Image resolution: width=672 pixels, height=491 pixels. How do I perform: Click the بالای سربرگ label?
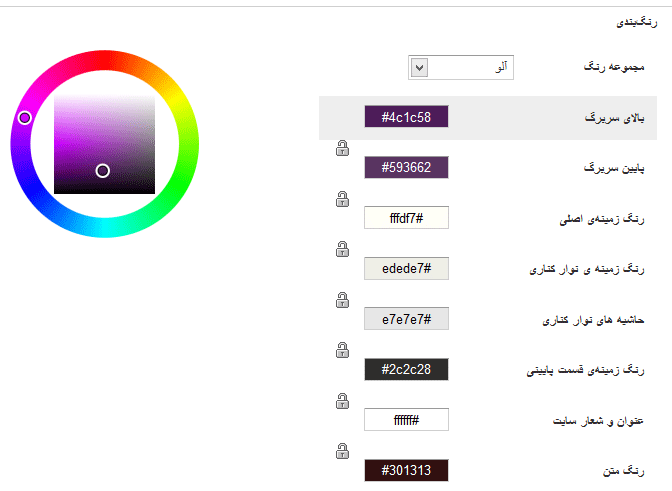coord(614,118)
